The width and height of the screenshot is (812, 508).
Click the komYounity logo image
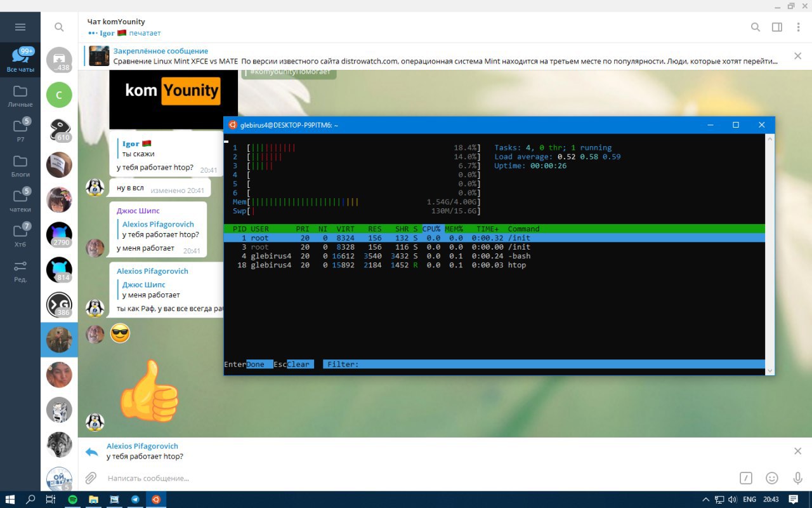click(x=173, y=98)
